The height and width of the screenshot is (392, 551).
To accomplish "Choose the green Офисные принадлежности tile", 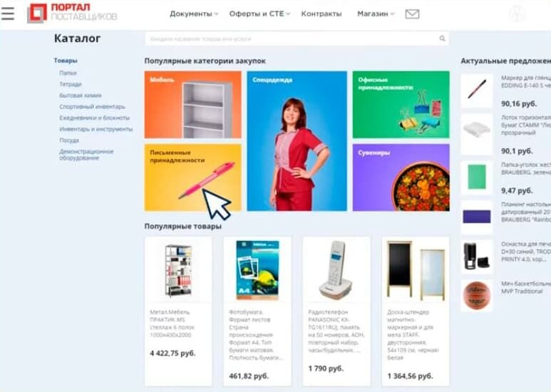I will 401,105.
